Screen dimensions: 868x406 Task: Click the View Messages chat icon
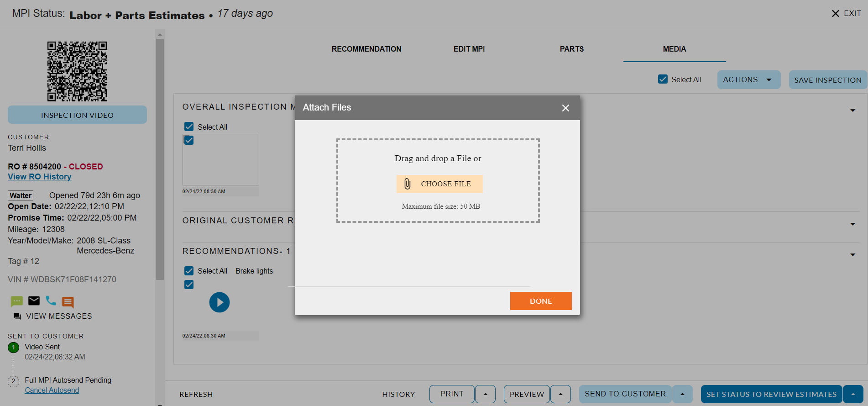[x=17, y=316]
